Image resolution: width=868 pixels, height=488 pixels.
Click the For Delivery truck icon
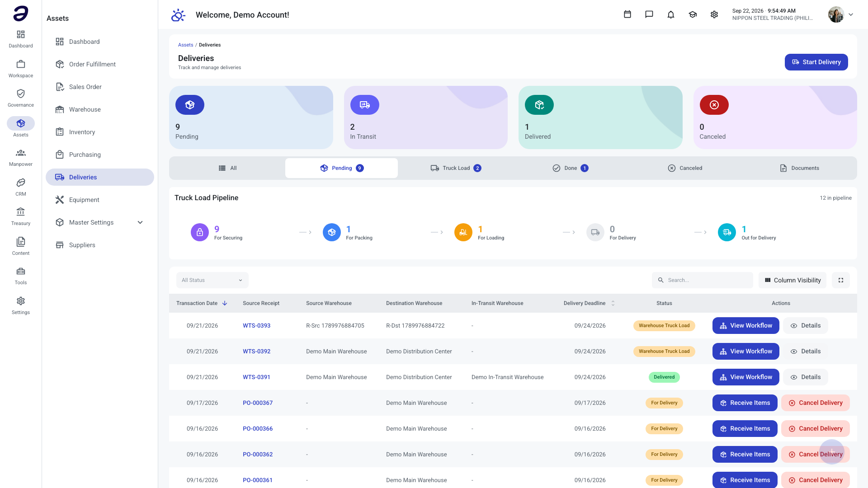click(595, 232)
